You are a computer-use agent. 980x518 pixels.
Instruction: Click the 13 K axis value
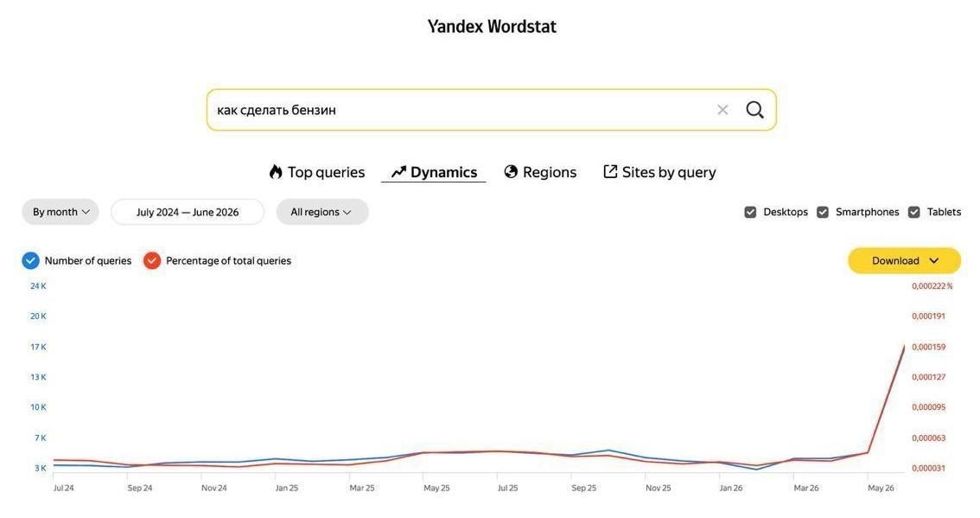[x=38, y=377]
